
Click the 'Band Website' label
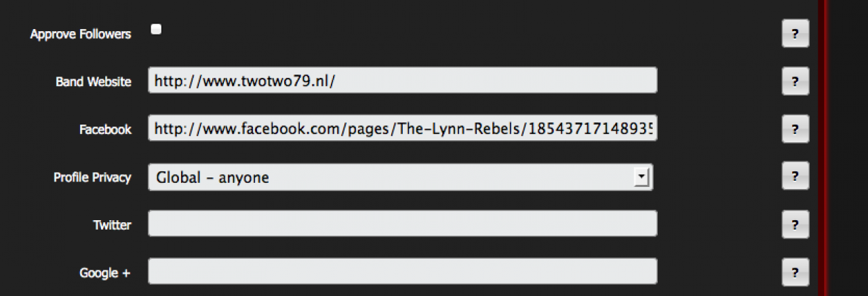coord(94,82)
